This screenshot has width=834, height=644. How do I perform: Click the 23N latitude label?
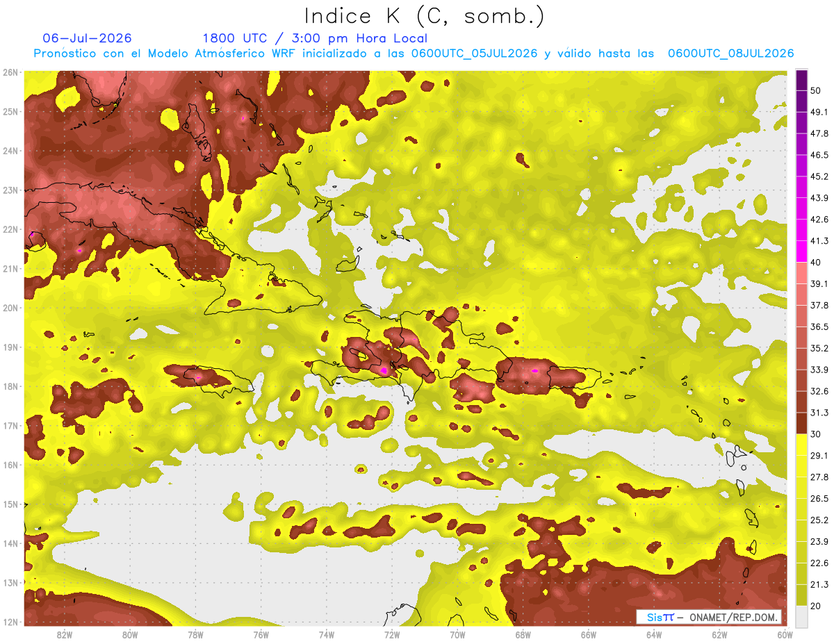(x=10, y=190)
